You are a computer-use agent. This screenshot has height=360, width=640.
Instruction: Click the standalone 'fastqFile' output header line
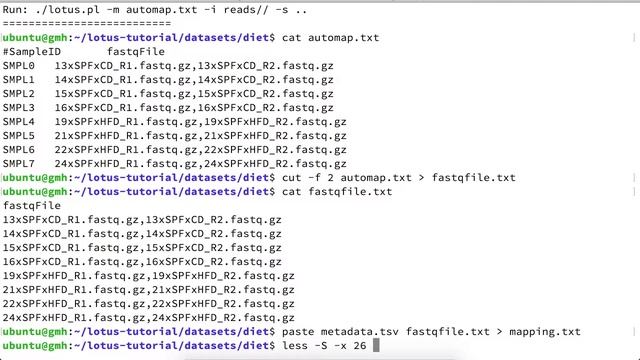[32, 206]
